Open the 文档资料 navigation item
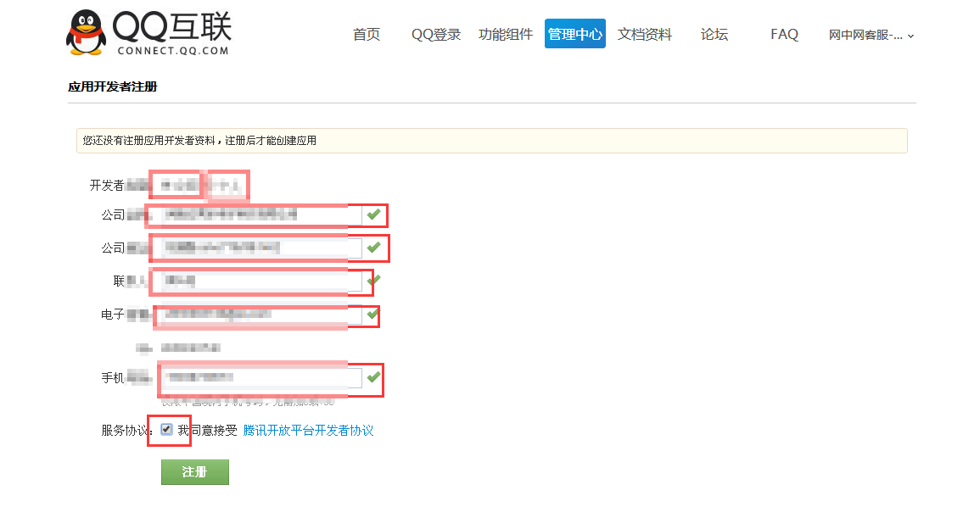The image size is (980, 518). click(x=645, y=35)
